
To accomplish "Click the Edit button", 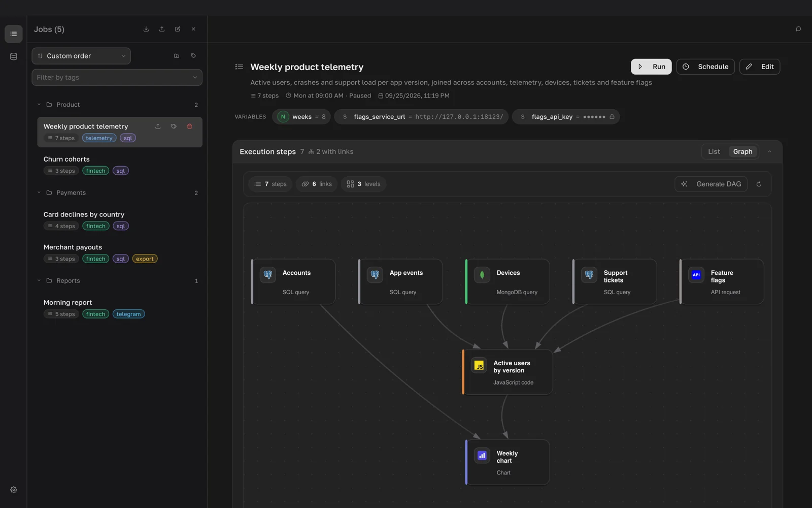I will click(x=760, y=67).
